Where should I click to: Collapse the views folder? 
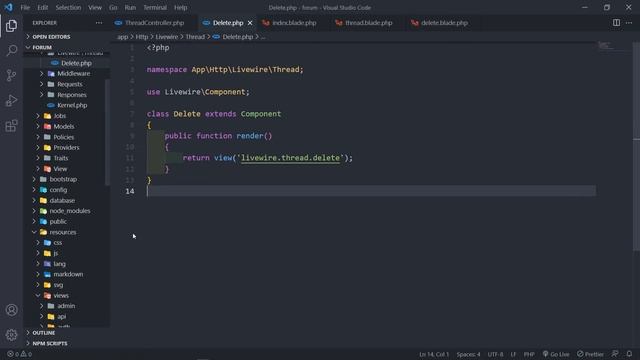61,296
